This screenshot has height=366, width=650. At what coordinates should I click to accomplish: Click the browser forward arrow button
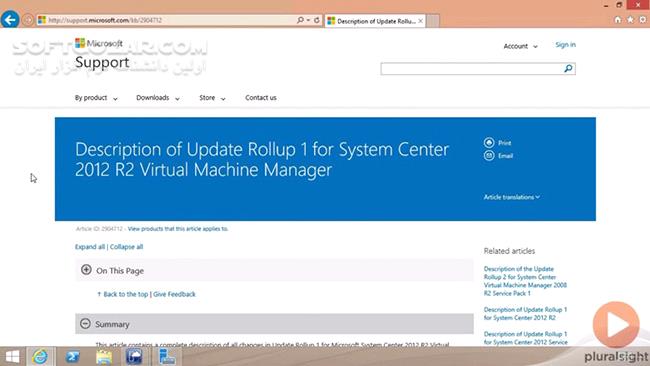coord(28,20)
